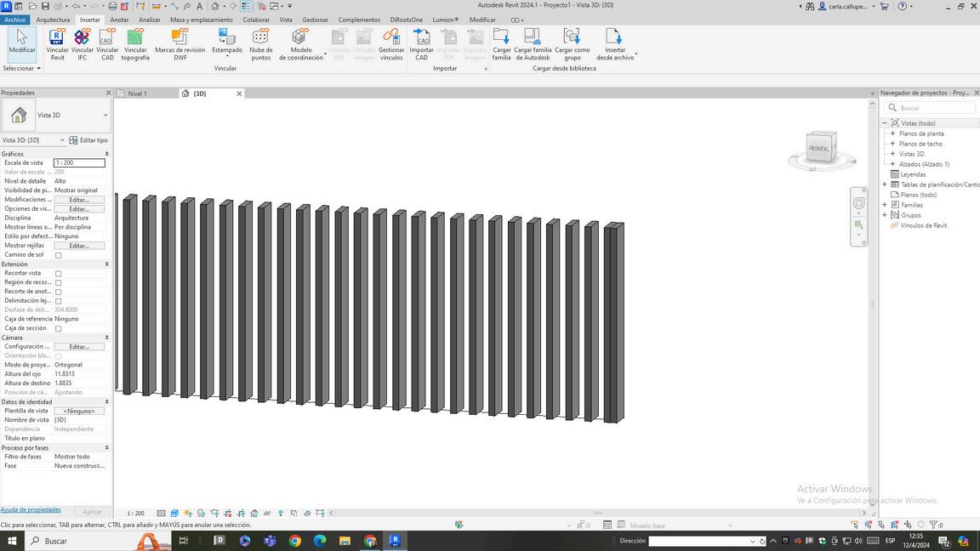The image size is (980, 551).
Task: Open Seleccionar panel dropdown
Action: pos(22,68)
